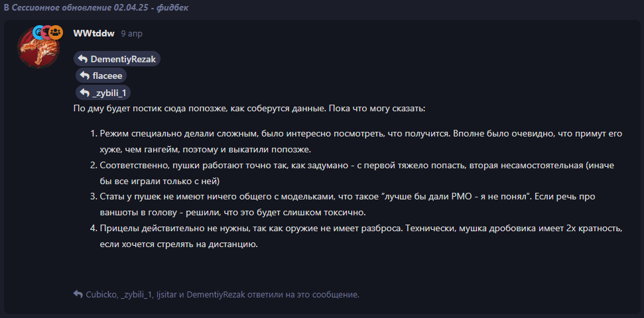Click the reply arrow icon in post footer
Image resolution: width=644 pixels, height=318 pixels.
pyautogui.click(x=78, y=294)
